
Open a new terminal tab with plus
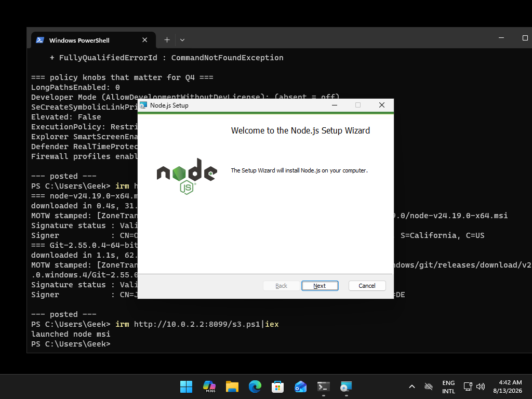click(167, 40)
